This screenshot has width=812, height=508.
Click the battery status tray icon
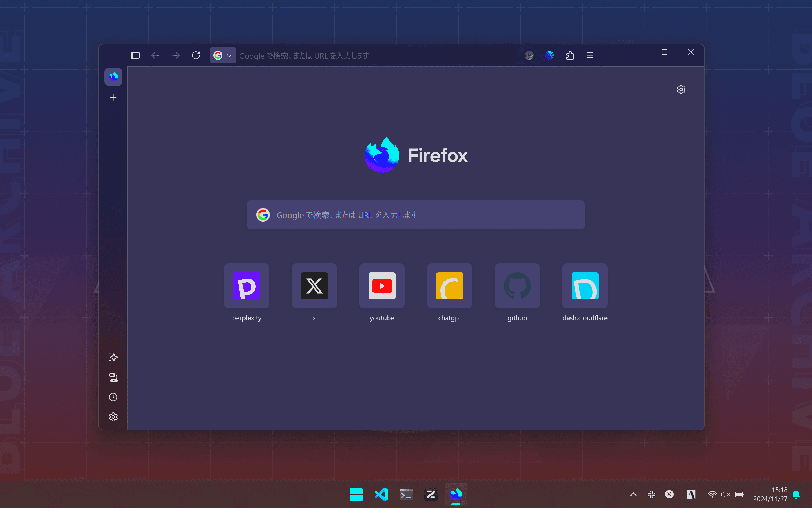(x=740, y=494)
